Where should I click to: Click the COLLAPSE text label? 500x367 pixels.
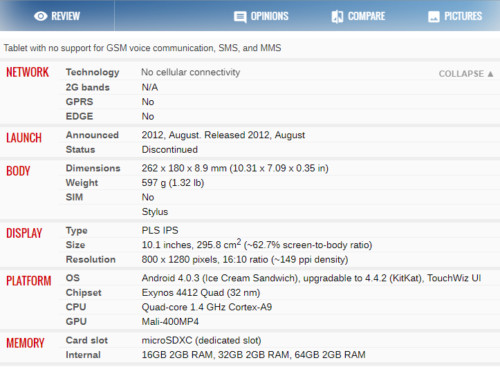coord(461,74)
